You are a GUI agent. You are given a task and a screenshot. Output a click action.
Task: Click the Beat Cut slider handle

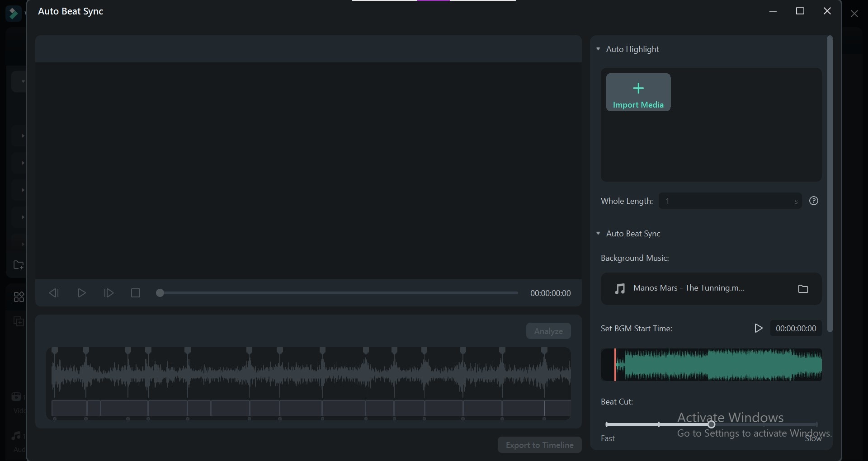[x=712, y=424]
